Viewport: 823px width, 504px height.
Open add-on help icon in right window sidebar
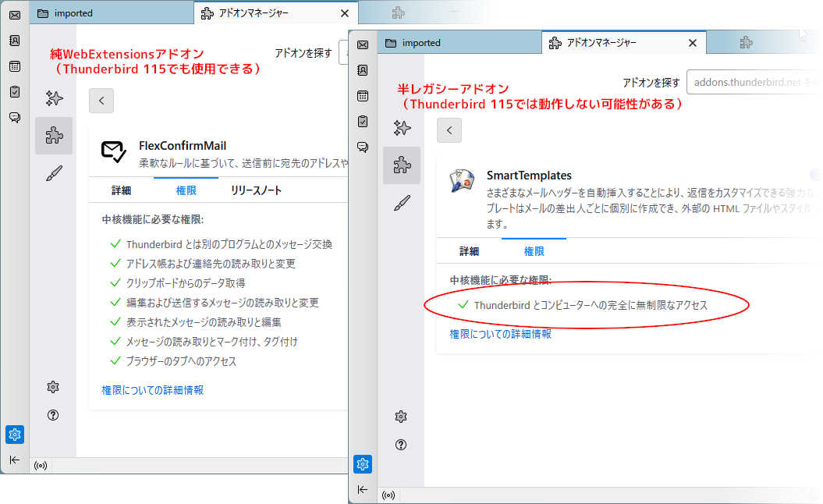401,445
